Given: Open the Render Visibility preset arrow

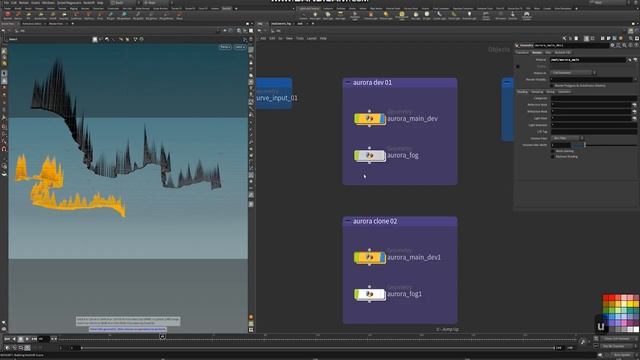Looking at the screenshot, I should coord(635,79).
